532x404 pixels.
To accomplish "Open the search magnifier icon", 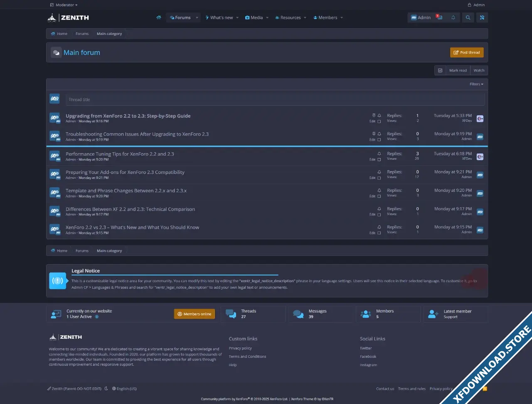I will tap(468, 17).
